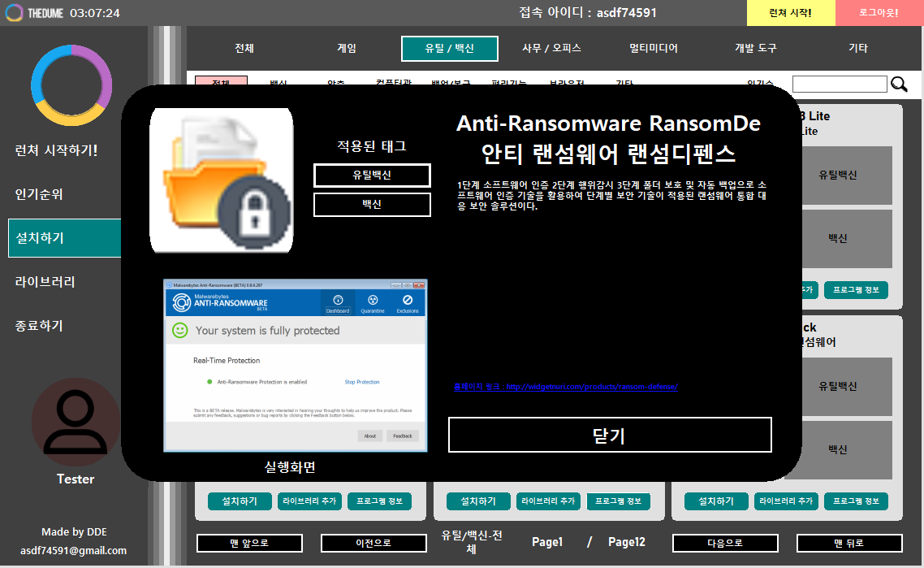
Task: Open 라이브러리 in the sidebar
Action: (x=45, y=282)
